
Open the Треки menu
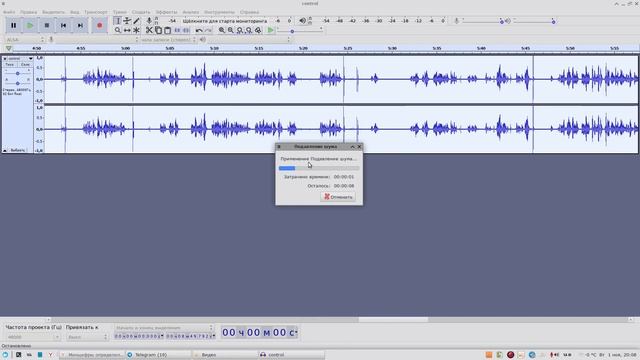pyautogui.click(x=120, y=12)
